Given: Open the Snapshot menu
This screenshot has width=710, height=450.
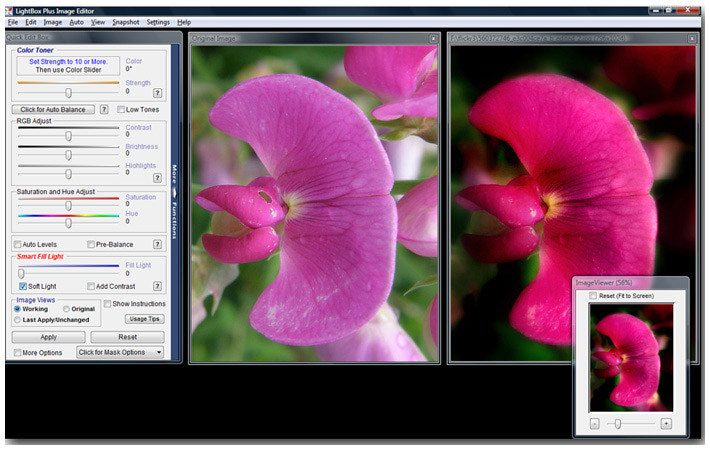Looking at the screenshot, I should [x=126, y=21].
